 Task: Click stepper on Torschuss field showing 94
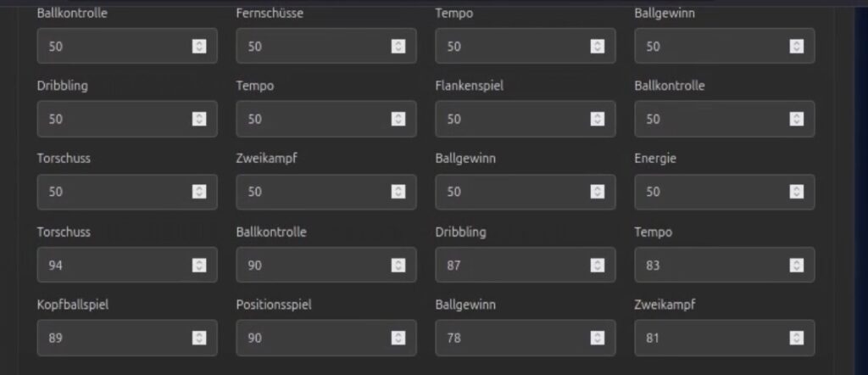click(198, 266)
